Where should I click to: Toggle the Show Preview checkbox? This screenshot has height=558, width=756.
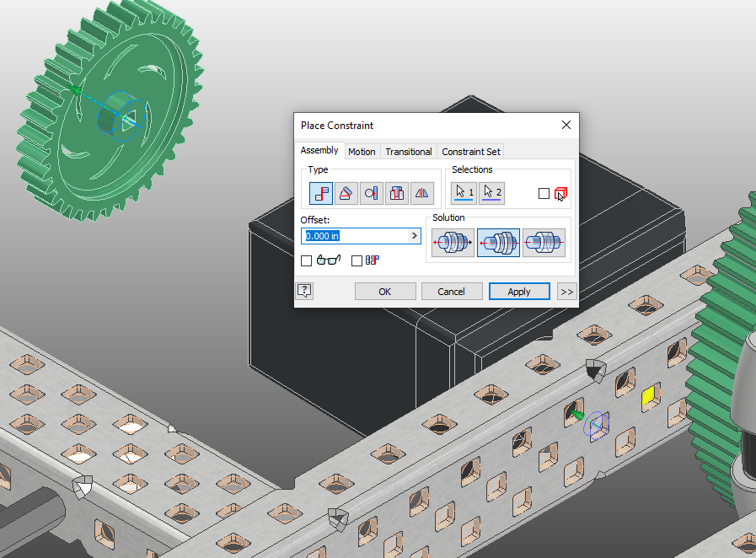pos(306,261)
